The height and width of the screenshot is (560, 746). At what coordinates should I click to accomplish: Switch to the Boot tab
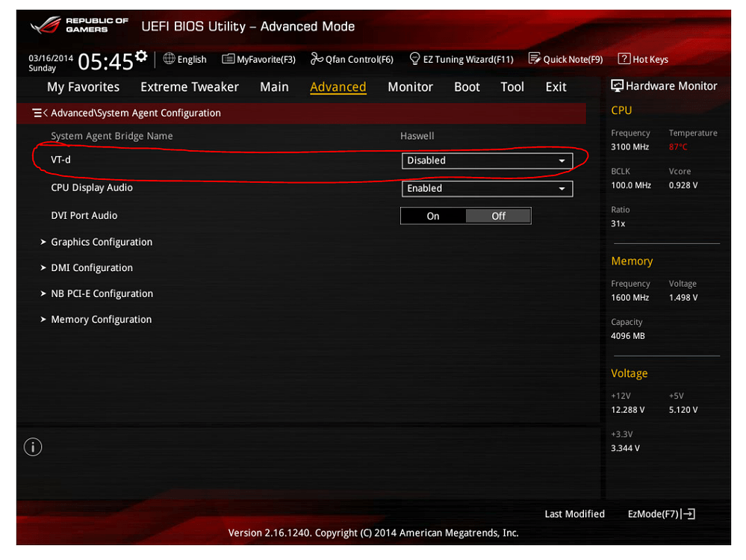[x=467, y=87]
